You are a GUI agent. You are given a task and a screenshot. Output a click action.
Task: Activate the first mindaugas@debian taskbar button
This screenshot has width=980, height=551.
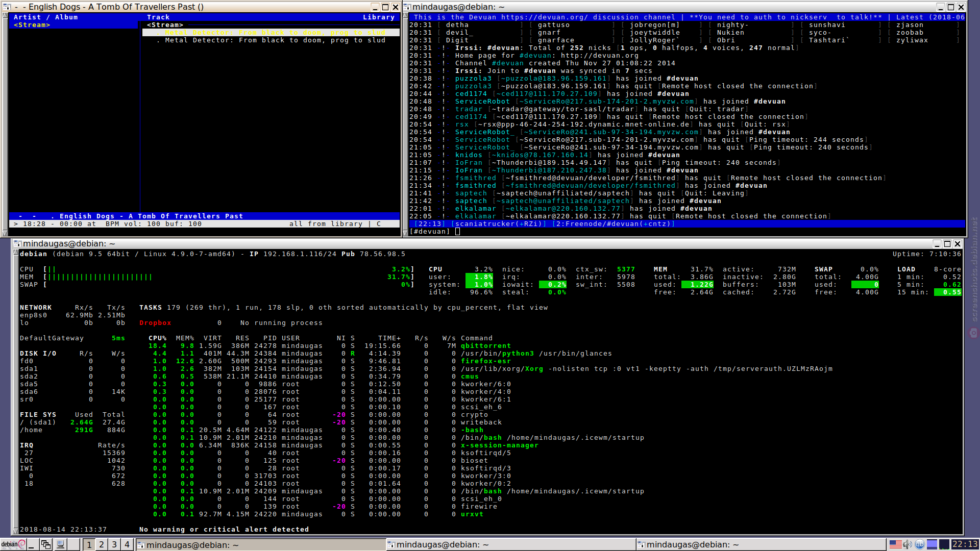pyautogui.click(x=260, y=544)
